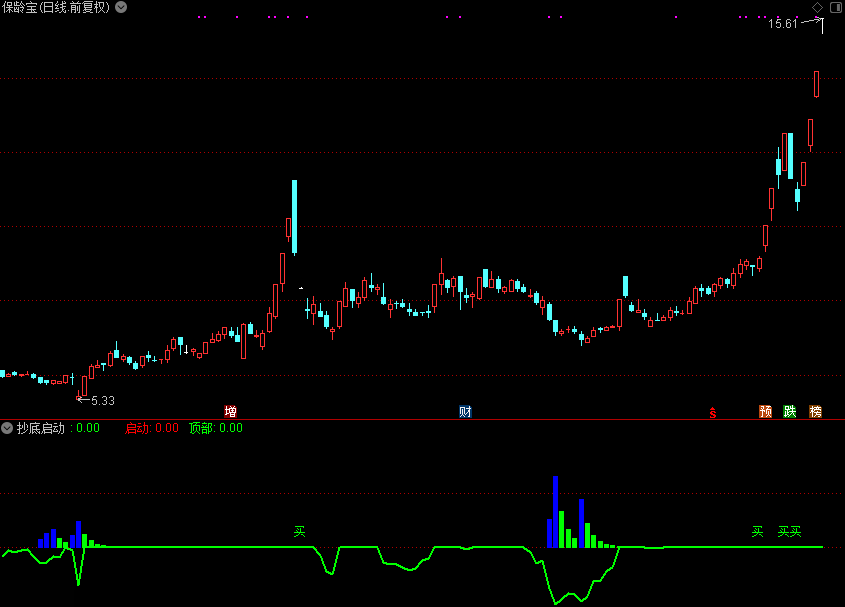
Task: Click the latest red candlestick below 15.61
Action: coord(816,84)
